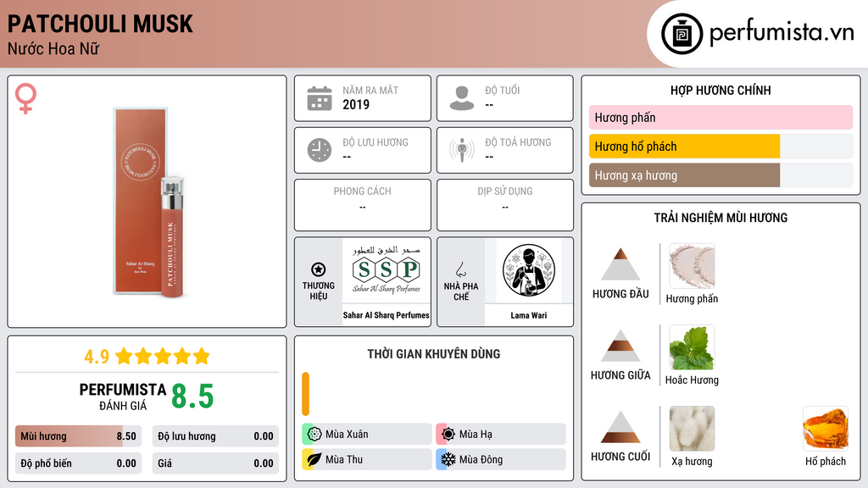Click the Hương phấn label under Hương đầu
The image size is (868, 488).
(x=692, y=299)
